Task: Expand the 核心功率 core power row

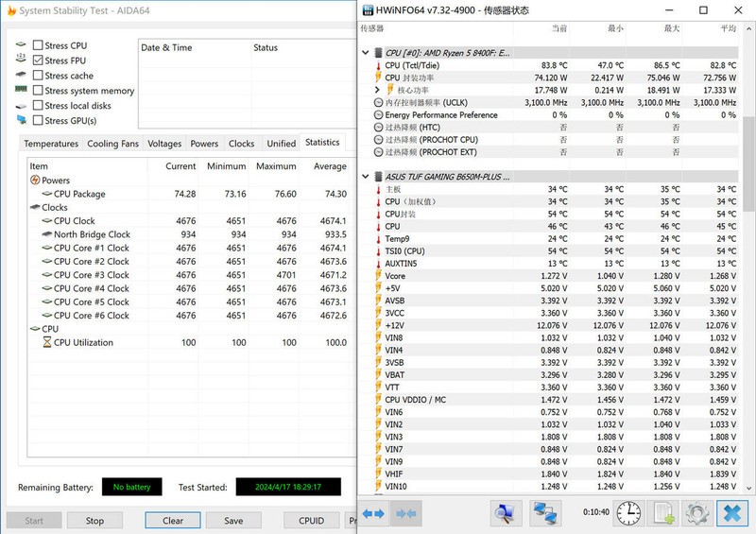Action: [x=377, y=90]
